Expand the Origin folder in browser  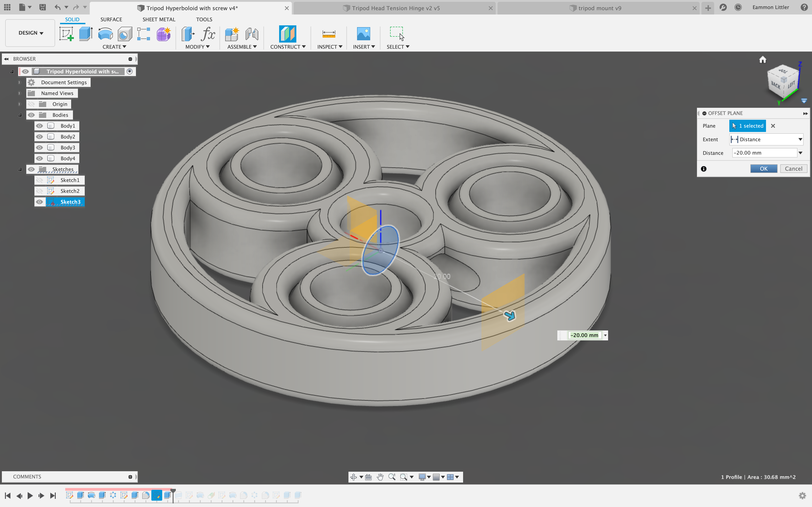[20, 104]
